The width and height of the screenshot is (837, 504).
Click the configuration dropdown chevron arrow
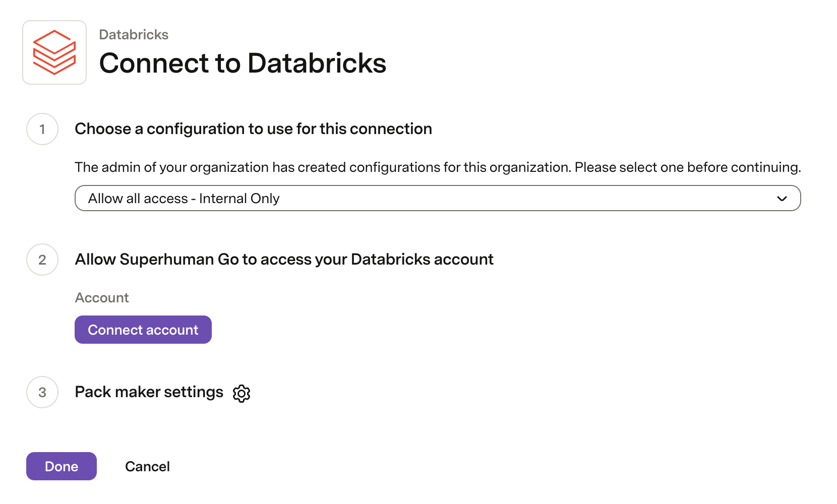(782, 199)
